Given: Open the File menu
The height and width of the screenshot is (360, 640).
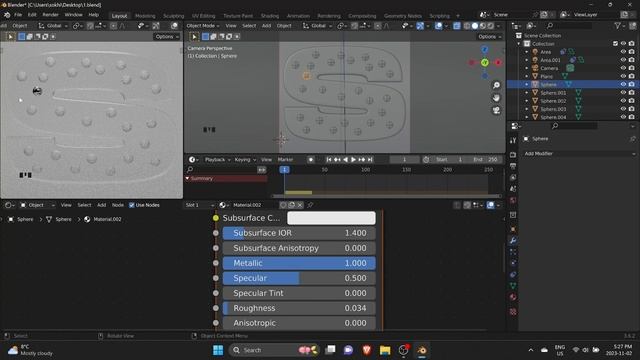Looking at the screenshot, I should pos(18,15).
